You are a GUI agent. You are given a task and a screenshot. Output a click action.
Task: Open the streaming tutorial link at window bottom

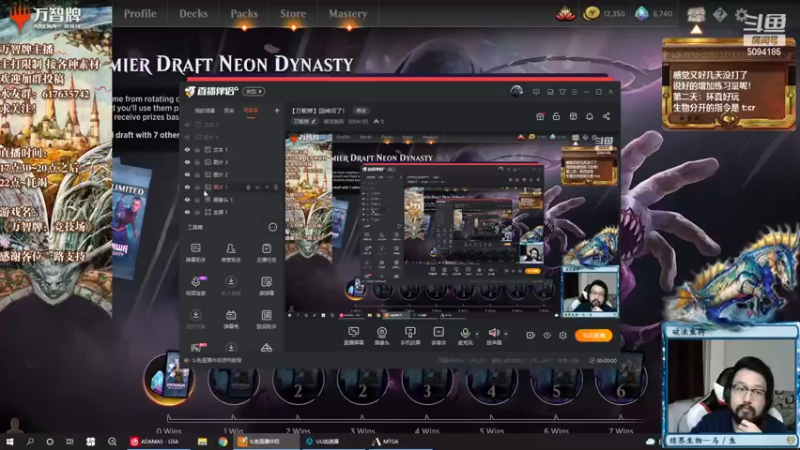pyautogui.click(x=214, y=360)
